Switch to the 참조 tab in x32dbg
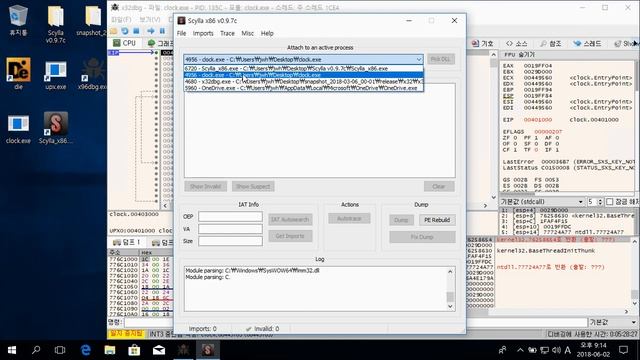 pos(551,43)
